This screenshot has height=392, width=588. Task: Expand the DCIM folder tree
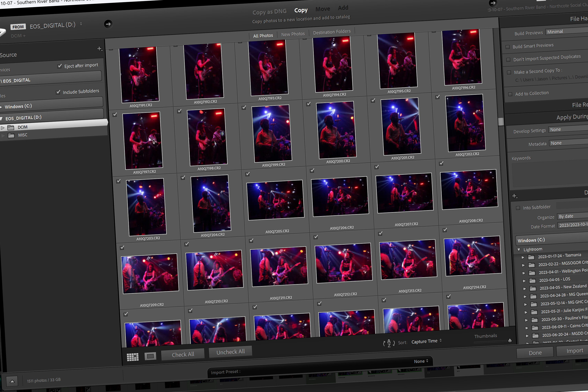coord(3,128)
